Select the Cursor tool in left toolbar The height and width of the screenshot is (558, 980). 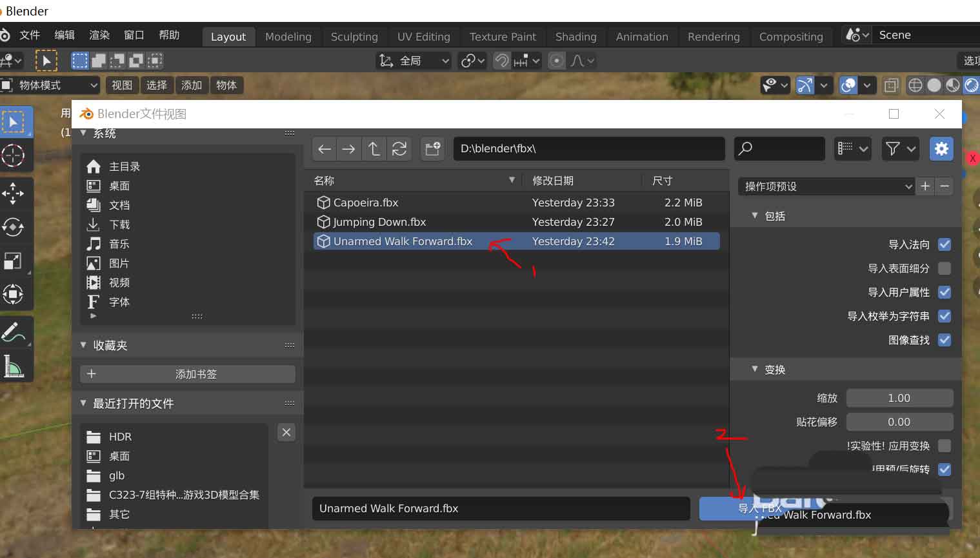(x=14, y=155)
